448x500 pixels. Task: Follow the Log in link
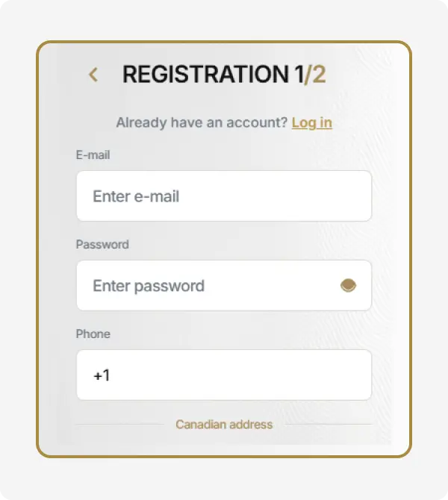pyautogui.click(x=312, y=122)
